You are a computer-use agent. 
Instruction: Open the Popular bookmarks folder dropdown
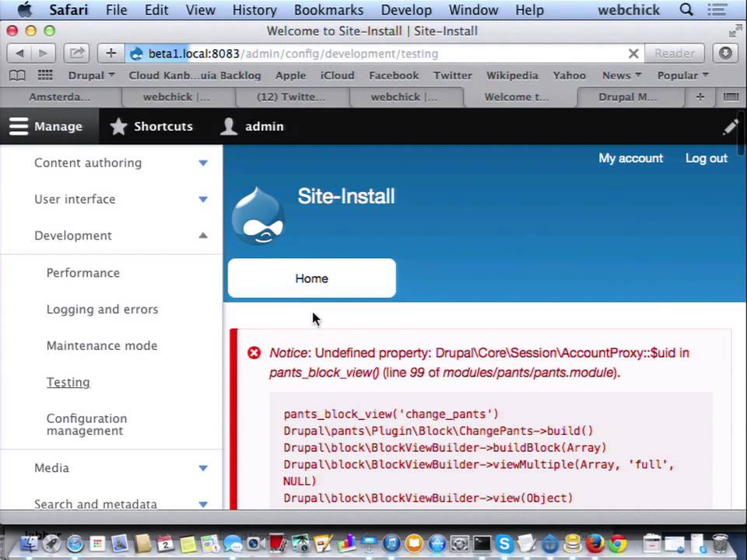pyautogui.click(x=682, y=75)
